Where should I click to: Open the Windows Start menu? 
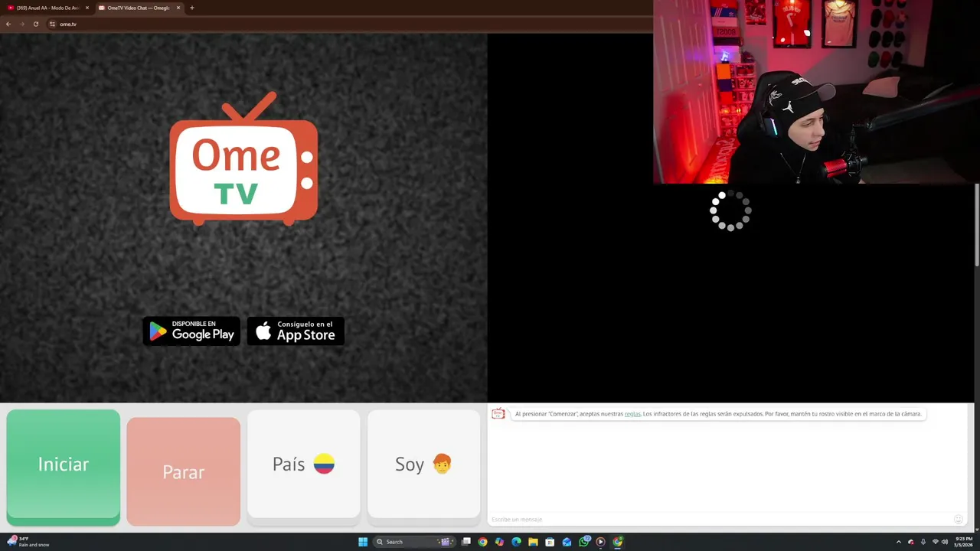pos(363,542)
